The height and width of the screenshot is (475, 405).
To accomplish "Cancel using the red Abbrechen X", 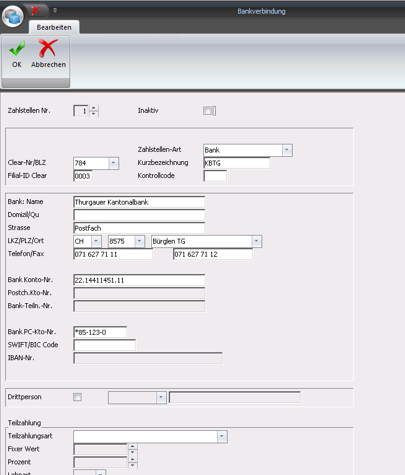I will point(48,54).
